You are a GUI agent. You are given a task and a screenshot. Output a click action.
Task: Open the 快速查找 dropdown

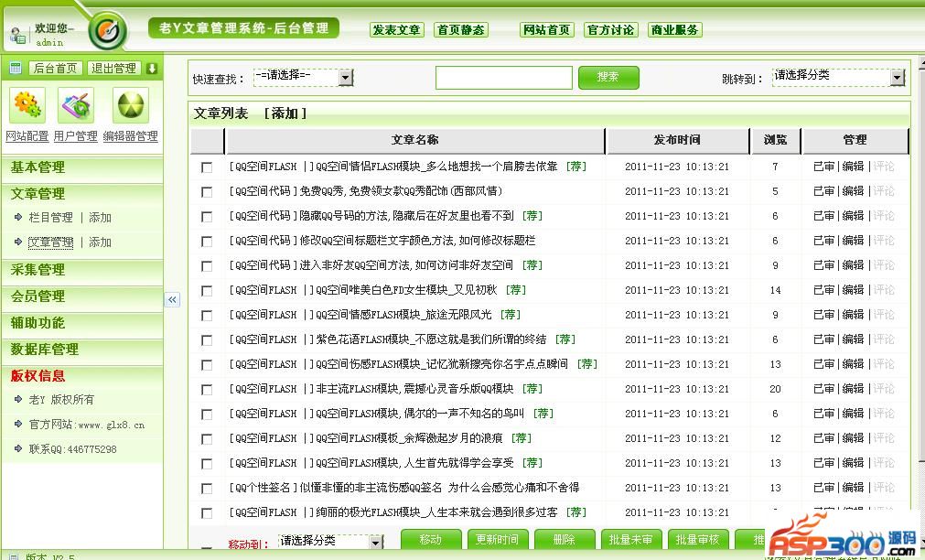(x=303, y=77)
